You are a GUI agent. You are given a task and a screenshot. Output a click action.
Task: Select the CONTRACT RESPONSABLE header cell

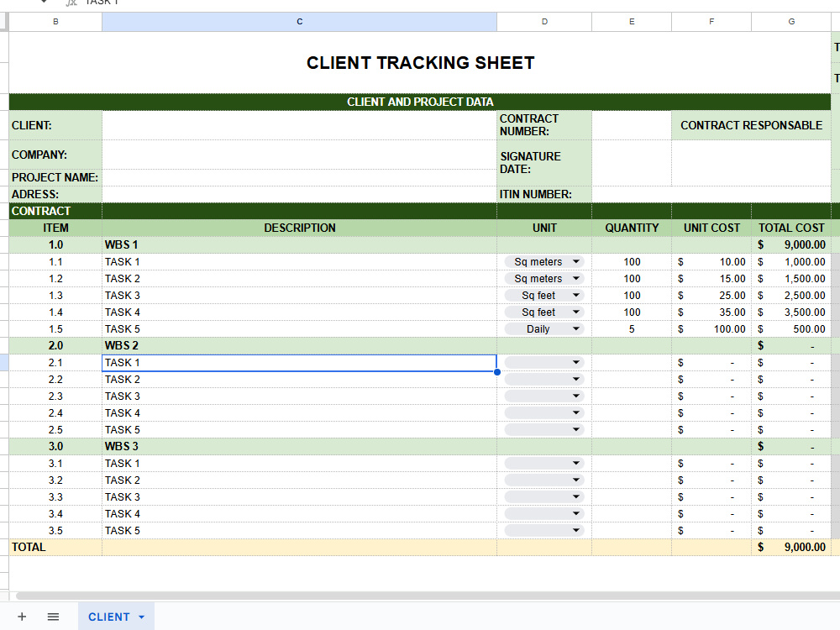tap(751, 125)
